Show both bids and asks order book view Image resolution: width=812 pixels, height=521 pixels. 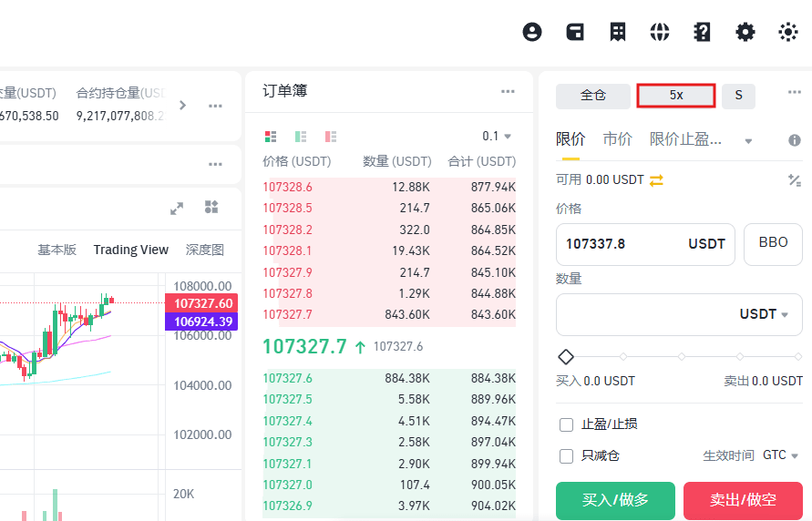point(271,137)
